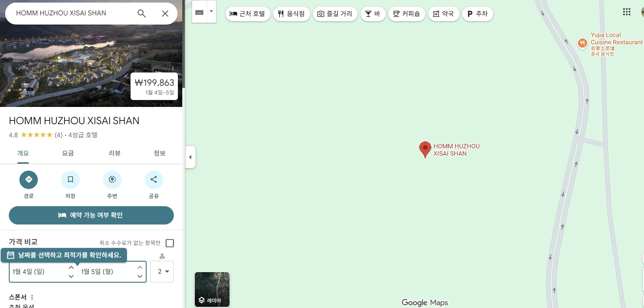Screen dimensions: 644x308
Task: Click the 4성급 호텔 text
Action: point(83,135)
